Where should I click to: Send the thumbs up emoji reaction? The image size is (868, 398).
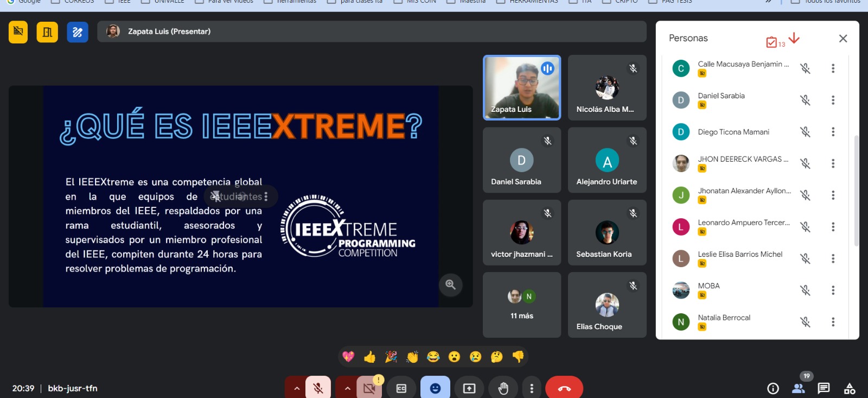(369, 357)
